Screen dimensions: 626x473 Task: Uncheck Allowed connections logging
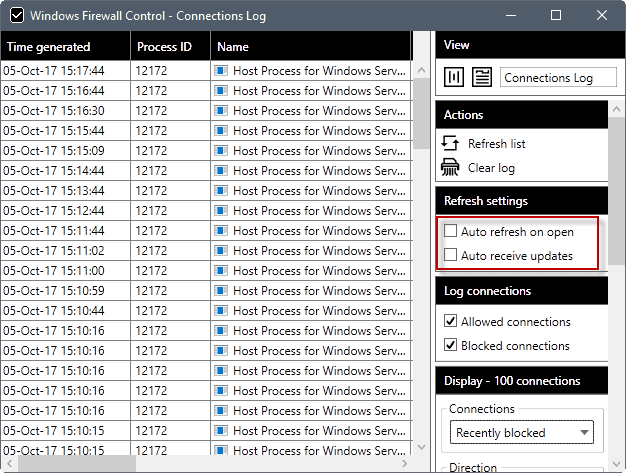pos(450,321)
